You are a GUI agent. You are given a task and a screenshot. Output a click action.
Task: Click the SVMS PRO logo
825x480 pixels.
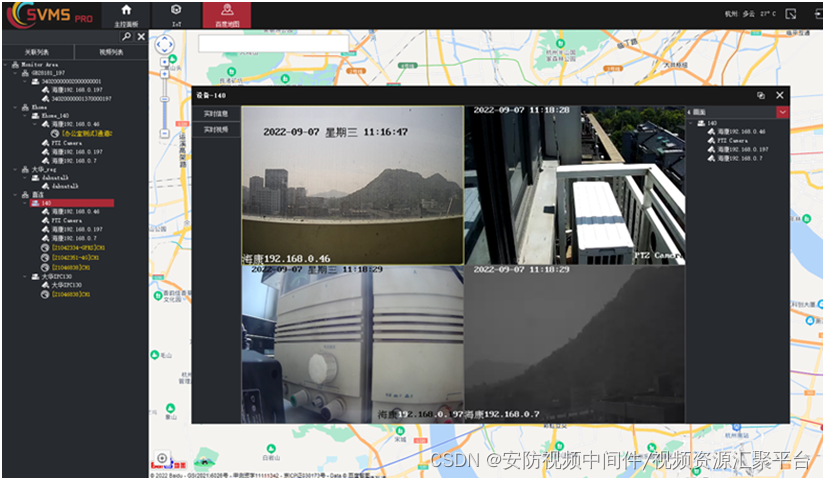click(x=50, y=15)
